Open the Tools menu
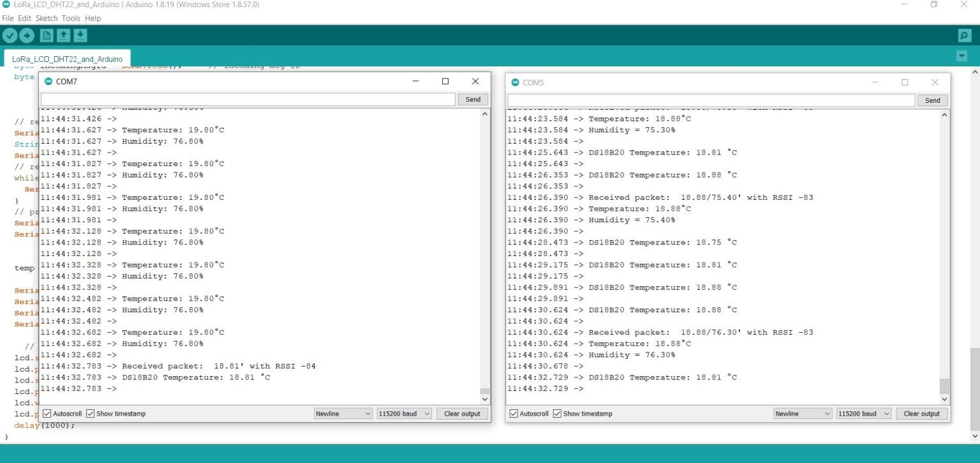 click(x=71, y=19)
